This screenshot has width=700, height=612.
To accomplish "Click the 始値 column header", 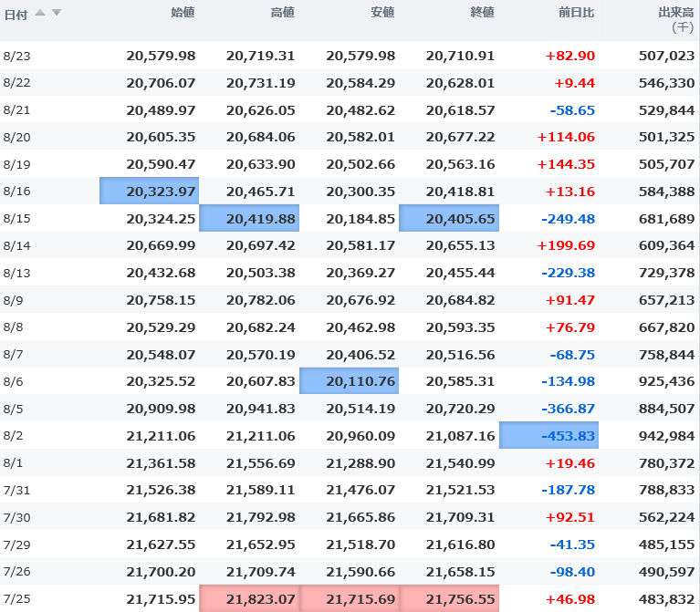I will pos(183,13).
